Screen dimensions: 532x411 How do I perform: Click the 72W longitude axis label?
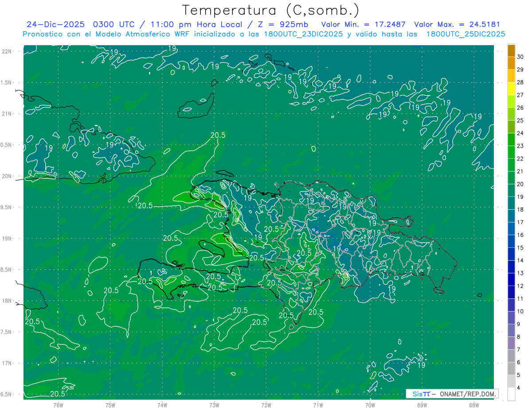click(266, 405)
